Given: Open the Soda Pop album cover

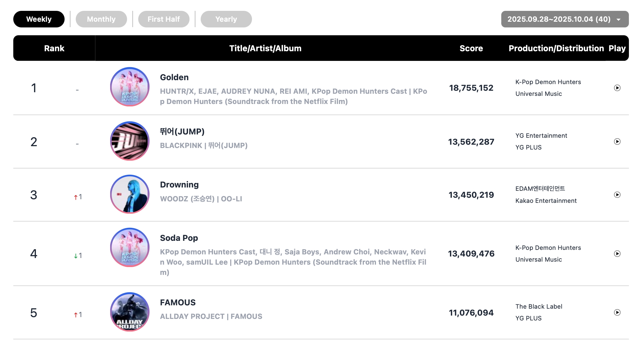Looking at the screenshot, I should point(130,247).
